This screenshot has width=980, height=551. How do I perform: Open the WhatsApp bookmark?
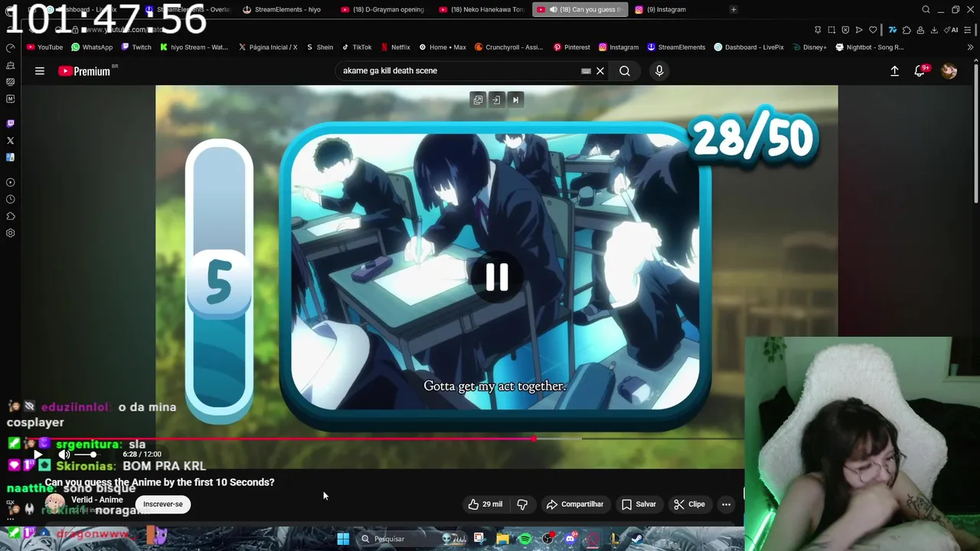[91, 47]
